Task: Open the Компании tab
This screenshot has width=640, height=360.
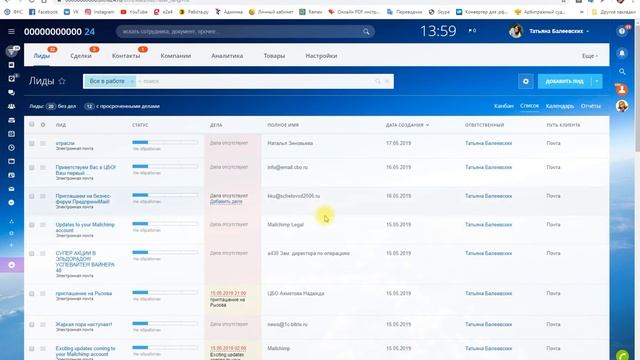Action: point(176,56)
